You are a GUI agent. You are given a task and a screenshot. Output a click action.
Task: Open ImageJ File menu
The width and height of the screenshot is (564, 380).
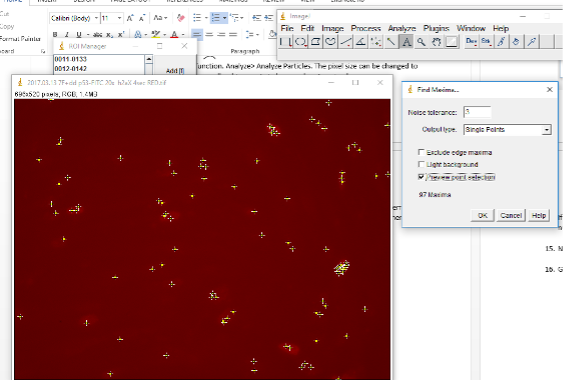coord(287,28)
